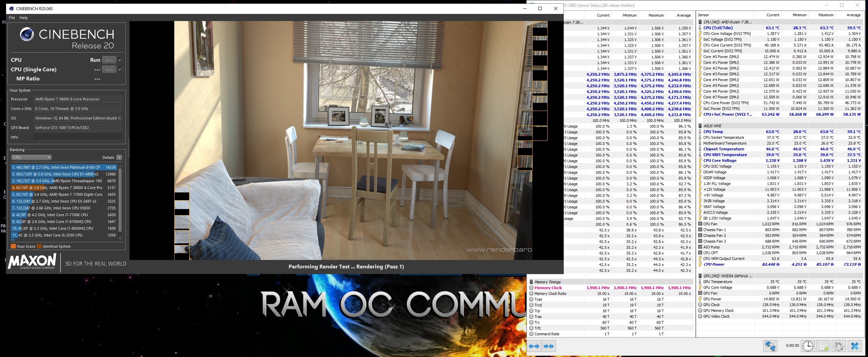
Task: Click the GFX Board field GeForce GTX 1080 Ti
Action: point(78,128)
